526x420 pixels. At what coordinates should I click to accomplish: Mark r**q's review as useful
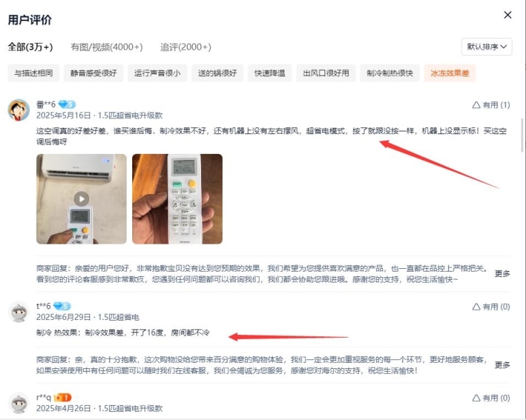click(x=491, y=398)
